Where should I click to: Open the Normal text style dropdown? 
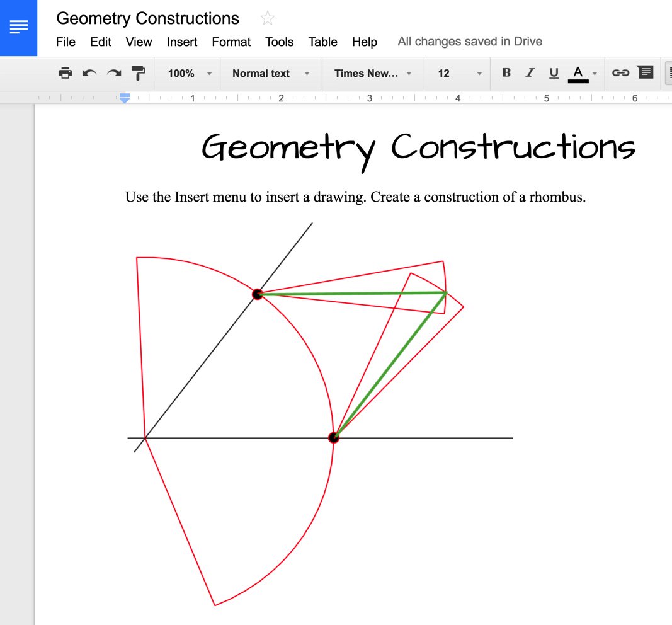[x=271, y=73]
